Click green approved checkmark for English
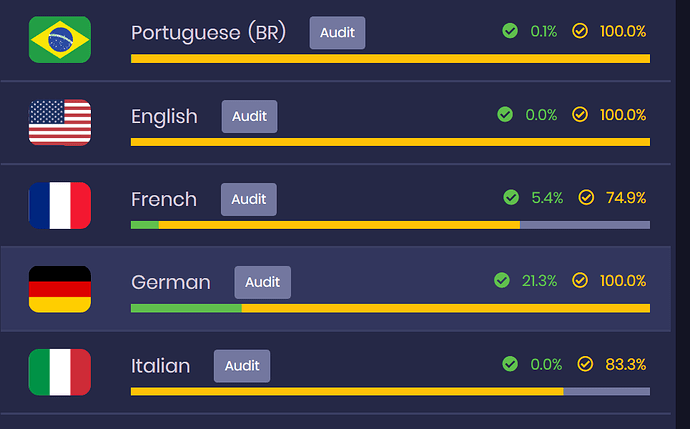The image size is (690, 429). [505, 114]
